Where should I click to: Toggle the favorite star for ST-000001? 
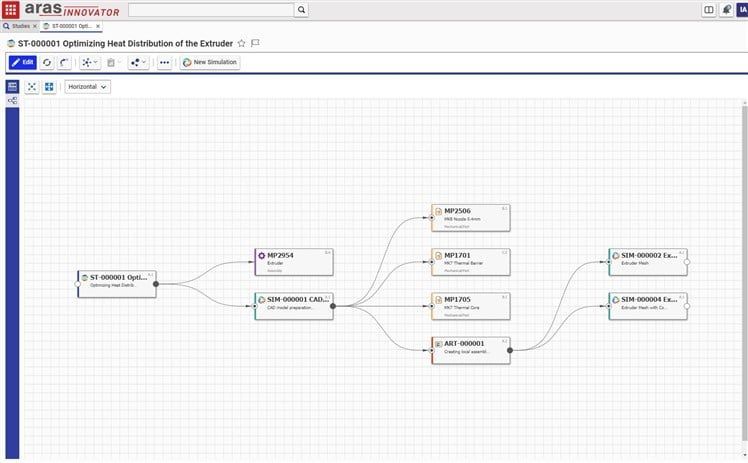coord(241,43)
